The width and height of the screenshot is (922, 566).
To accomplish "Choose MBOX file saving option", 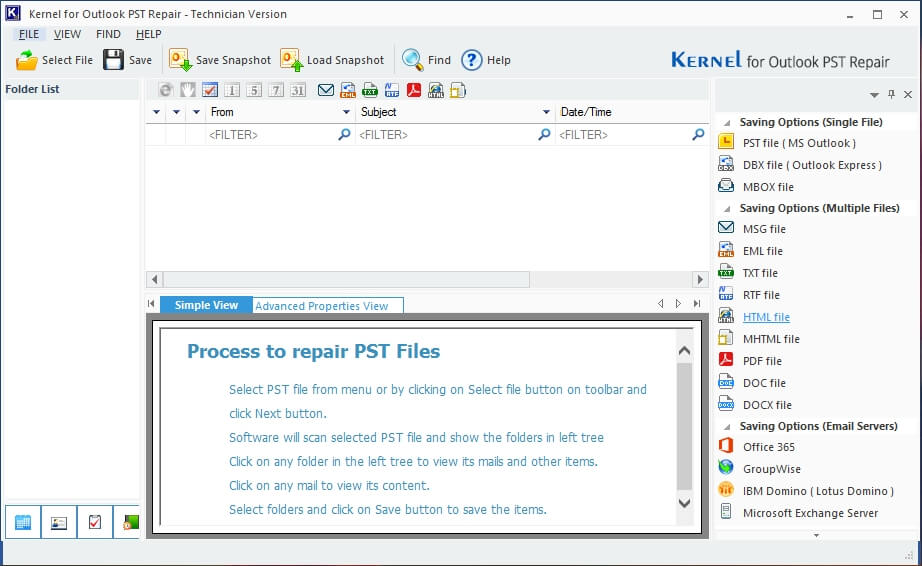I will point(756,187).
